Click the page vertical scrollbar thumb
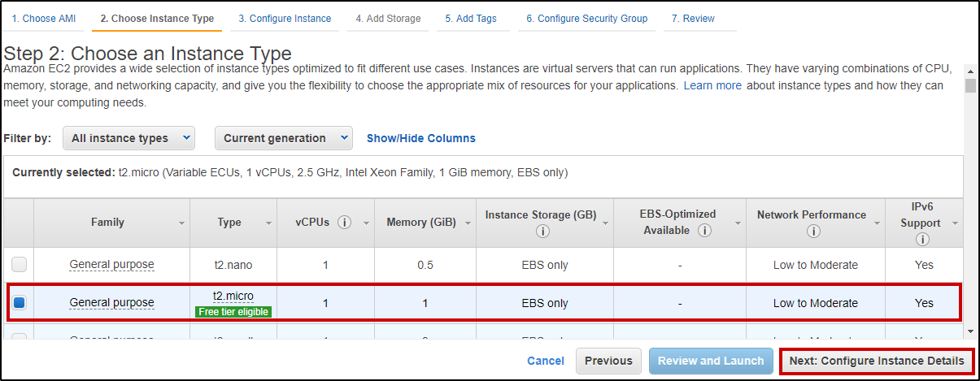 (x=969, y=85)
